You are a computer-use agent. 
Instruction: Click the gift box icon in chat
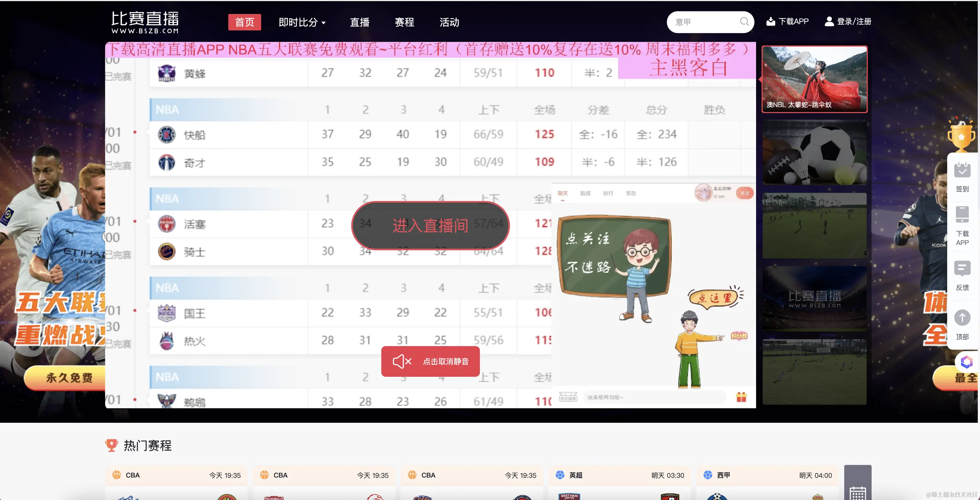(741, 397)
